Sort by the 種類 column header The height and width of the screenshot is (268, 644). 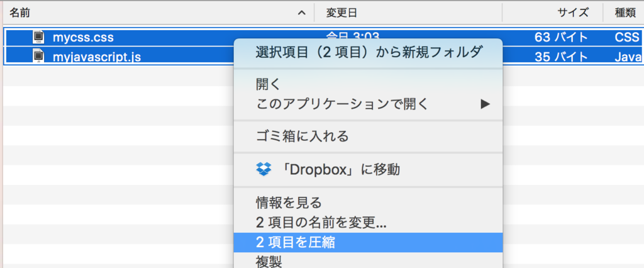(624, 13)
